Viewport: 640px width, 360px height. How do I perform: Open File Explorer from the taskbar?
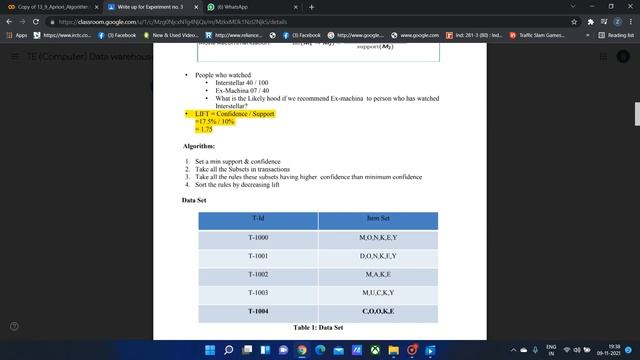coord(393,350)
